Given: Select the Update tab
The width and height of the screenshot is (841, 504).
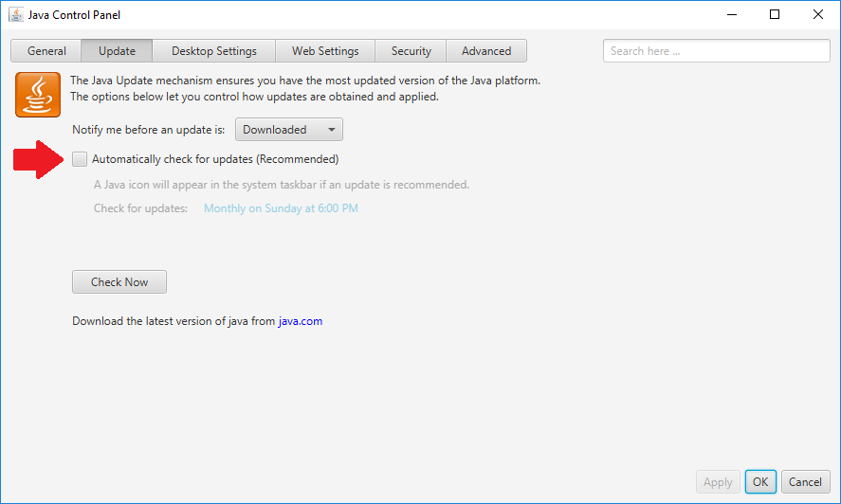Looking at the screenshot, I should 117,51.
